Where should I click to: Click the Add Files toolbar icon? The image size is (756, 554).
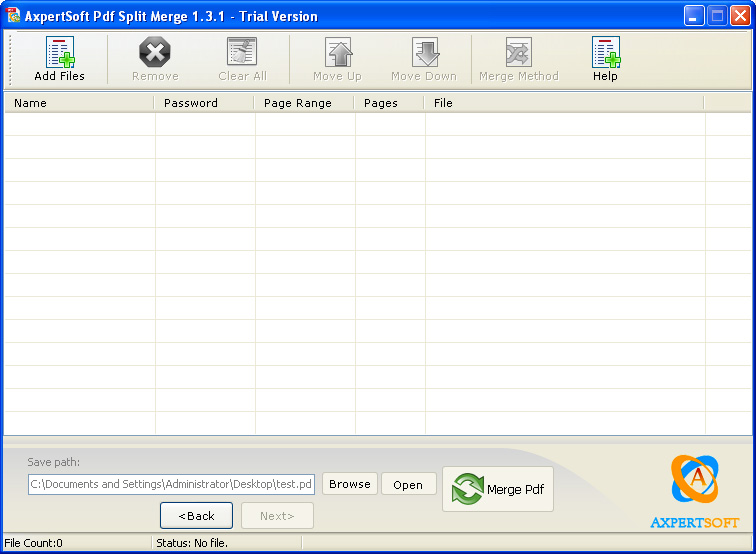[x=60, y=52]
